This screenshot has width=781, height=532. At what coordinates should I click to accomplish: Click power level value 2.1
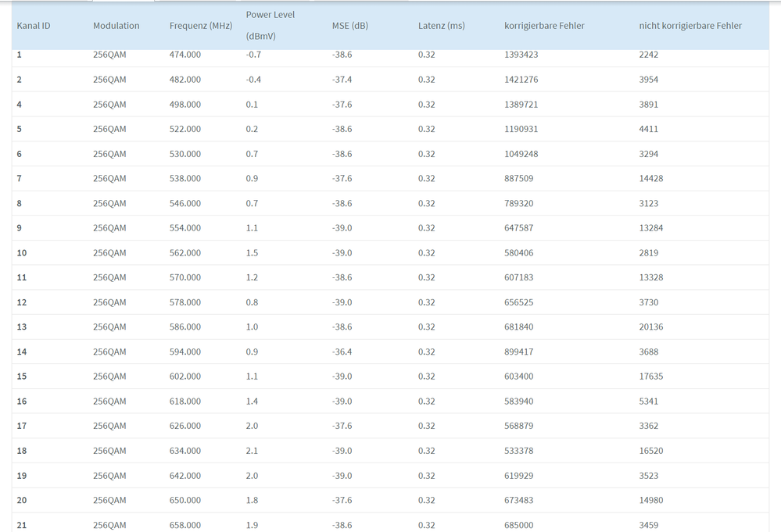tap(252, 451)
